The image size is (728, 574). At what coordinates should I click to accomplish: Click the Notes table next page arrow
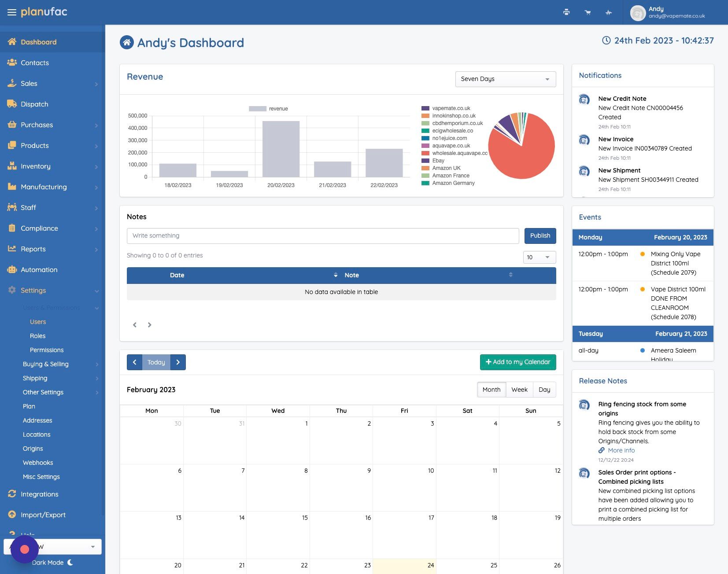pos(150,325)
